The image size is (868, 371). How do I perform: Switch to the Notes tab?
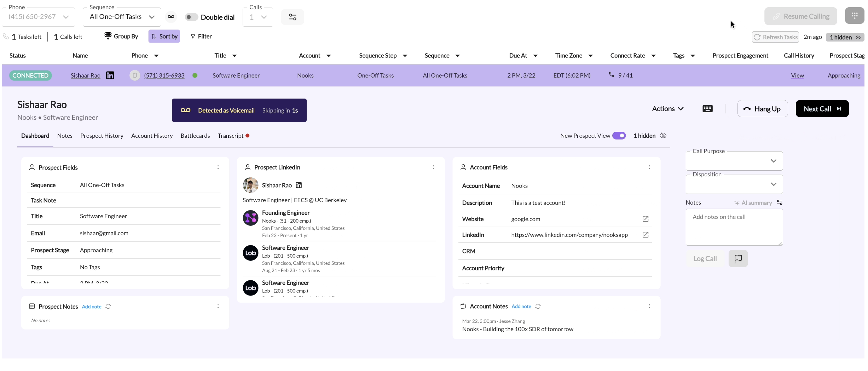65,136
